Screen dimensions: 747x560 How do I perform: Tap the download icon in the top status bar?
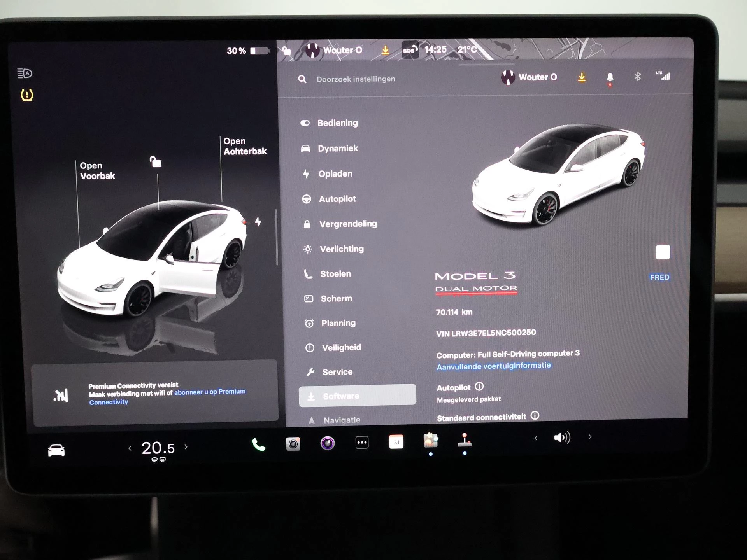coord(385,50)
